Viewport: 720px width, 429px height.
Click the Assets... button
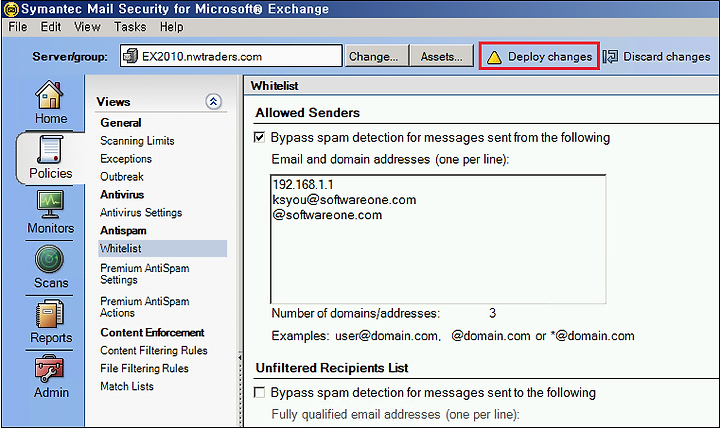441,56
